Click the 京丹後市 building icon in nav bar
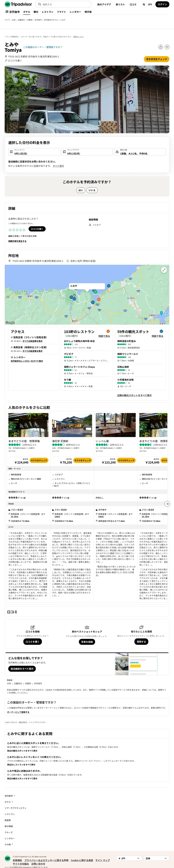The width and height of the screenshot is (174, 868). click(7, 12)
